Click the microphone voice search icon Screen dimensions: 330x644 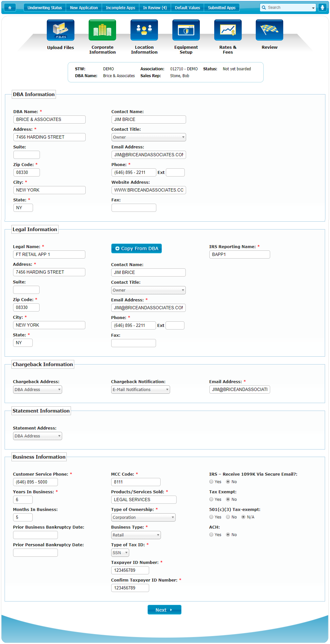[x=322, y=8]
